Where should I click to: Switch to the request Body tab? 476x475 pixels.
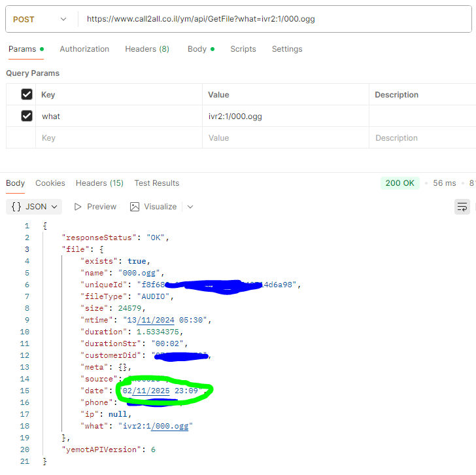[x=197, y=49]
